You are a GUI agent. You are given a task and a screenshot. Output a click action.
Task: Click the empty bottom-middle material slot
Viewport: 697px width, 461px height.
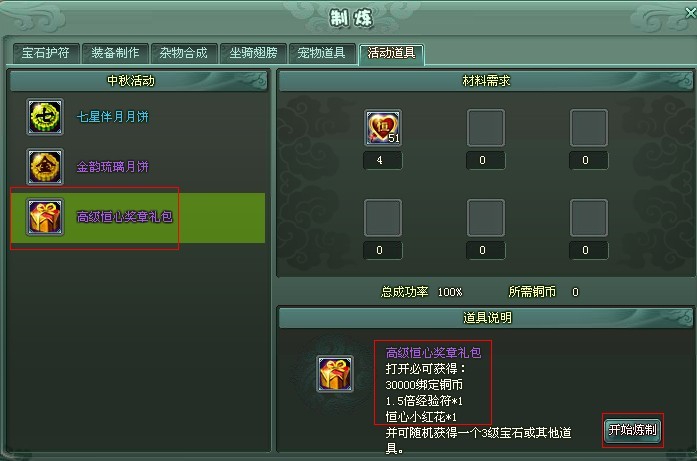(x=485, y=218)
